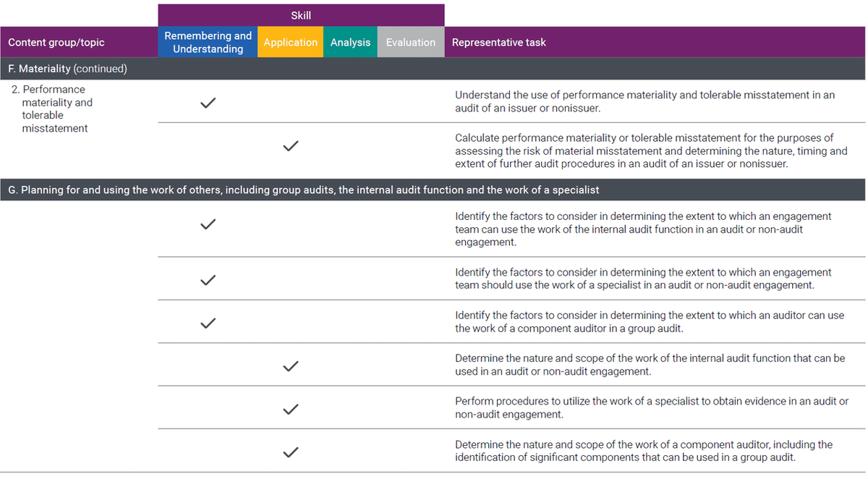Click the checkmark for understanding performance materiality

tap(208, 103)
